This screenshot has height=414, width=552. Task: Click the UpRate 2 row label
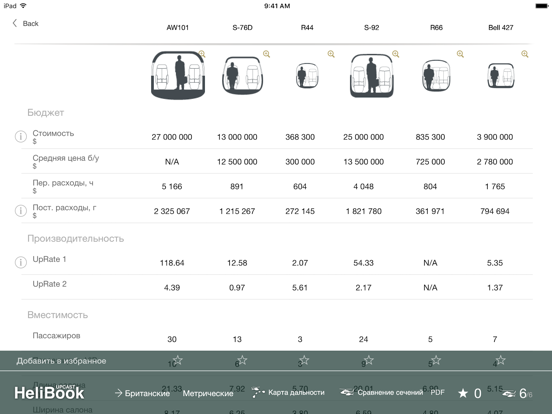click(x=49, y=284)
